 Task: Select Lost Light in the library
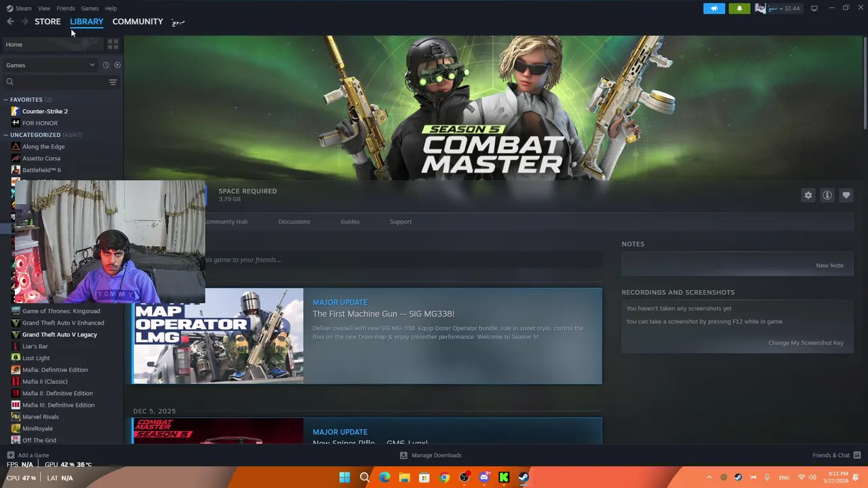point(36,358)
